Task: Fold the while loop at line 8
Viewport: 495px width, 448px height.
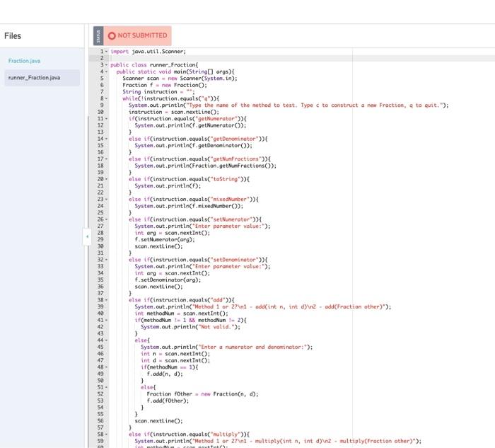Action: point(106,98)
